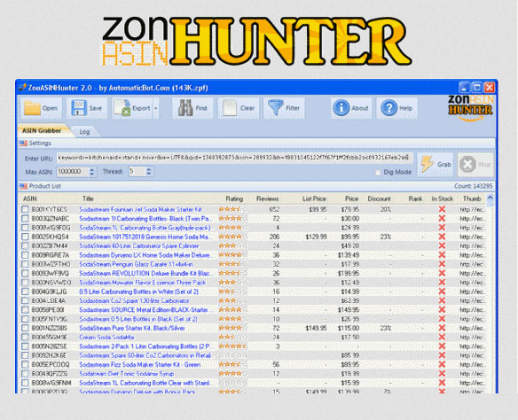Image resolution: width=518 pixels, height=420 pixels.
Task: Open a file with the Open folder icon
Action: click(42, 108)
